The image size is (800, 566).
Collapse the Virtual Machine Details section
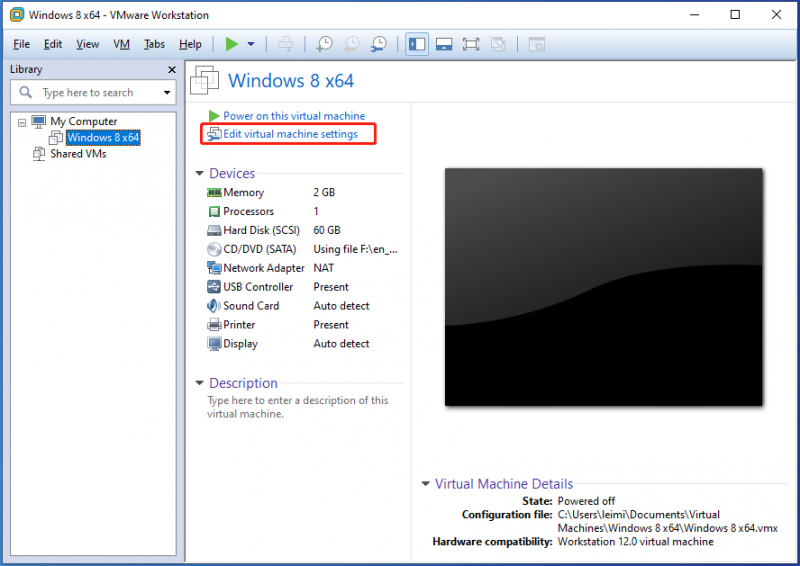[x=426, y=484]
